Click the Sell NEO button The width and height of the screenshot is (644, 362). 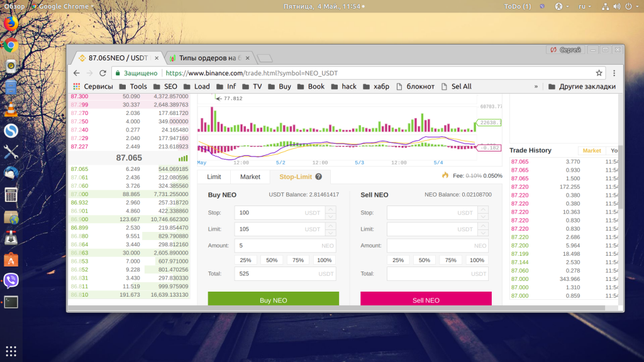pyautogui.click(x=426, y=300)
